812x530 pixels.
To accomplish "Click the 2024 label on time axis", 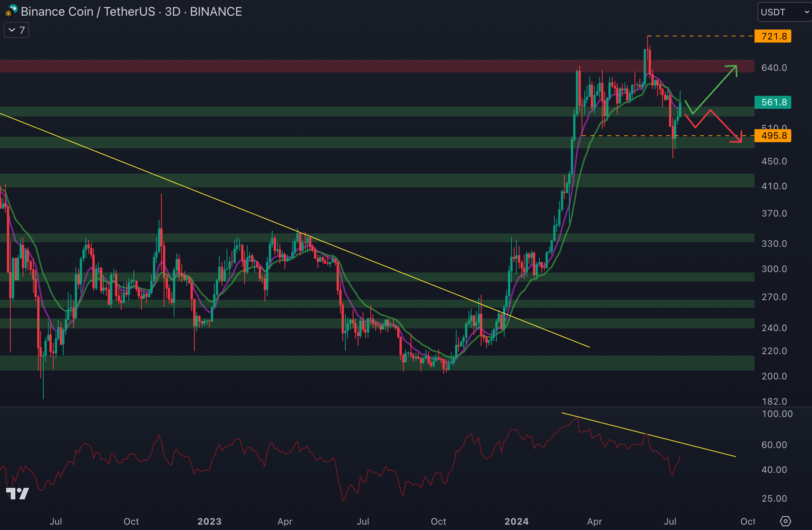I will (x=516, y=521).
